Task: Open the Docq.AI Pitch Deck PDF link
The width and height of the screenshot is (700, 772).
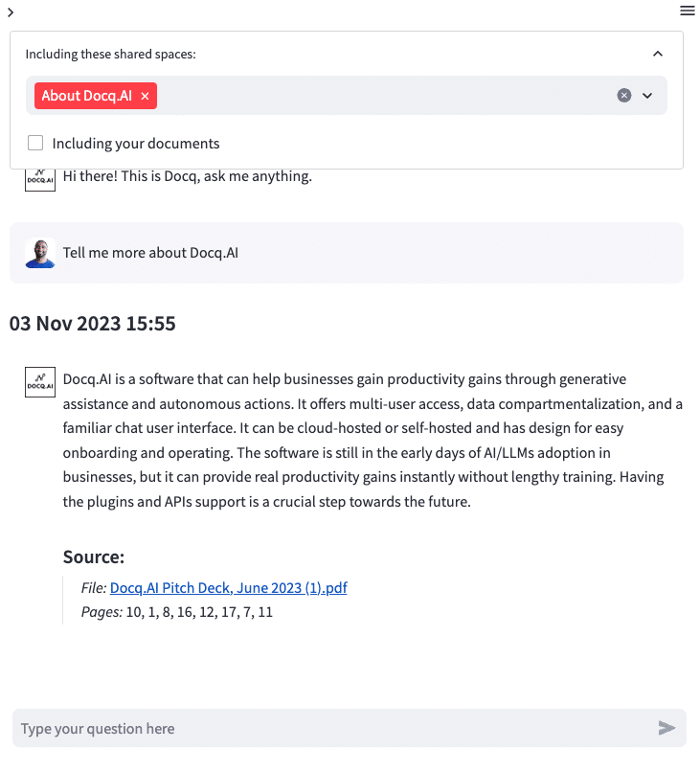Action: [229, 588]
